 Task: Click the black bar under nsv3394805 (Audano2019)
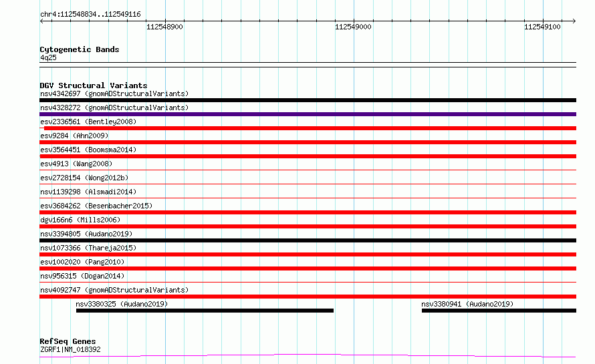(x=308, y=240)
